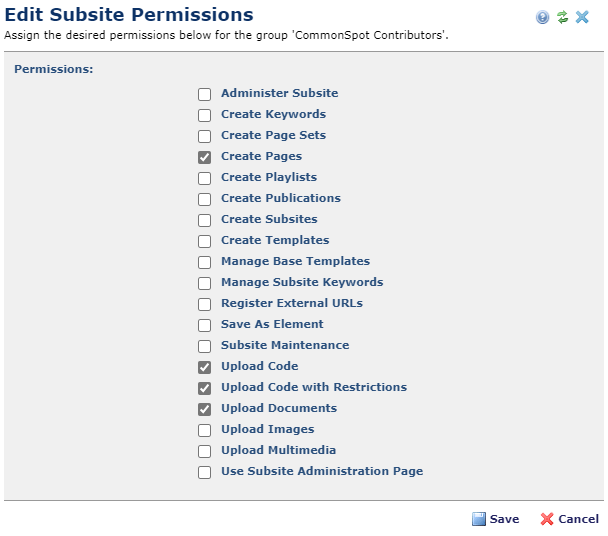Check the Create Publications permission

(x=205, y=199)
